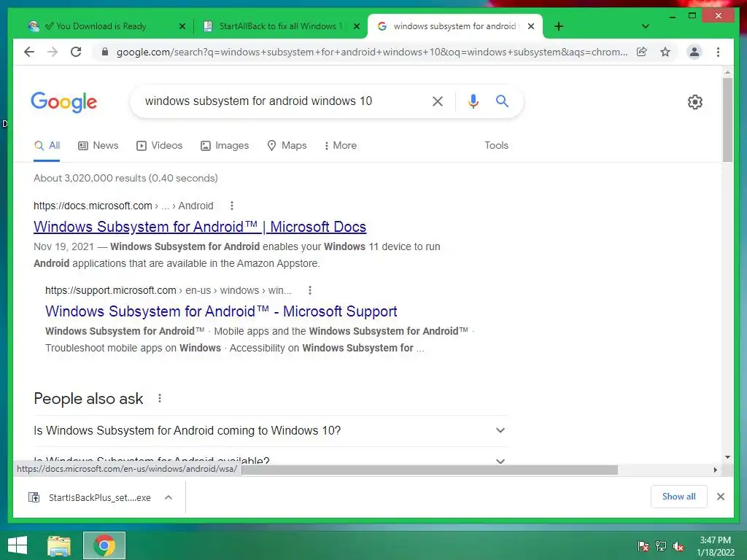Go back to previous page
The image size is (747, 560).
tap(29, 52)
